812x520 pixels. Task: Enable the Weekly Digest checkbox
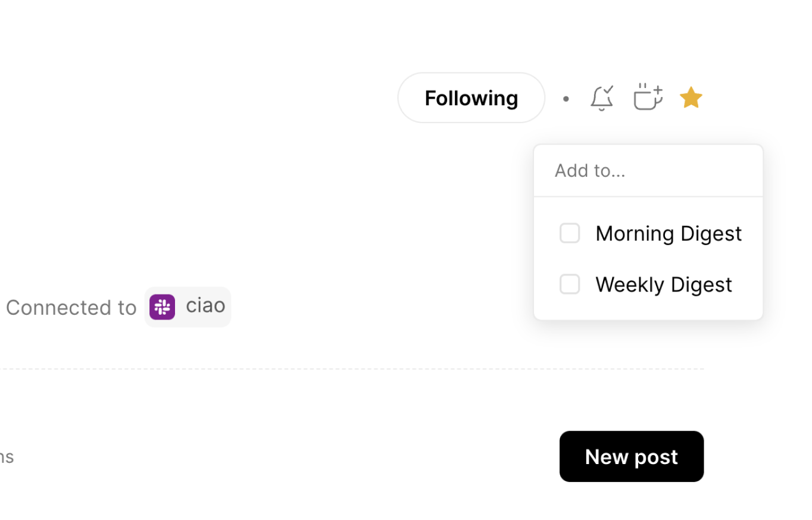point(570,284)
